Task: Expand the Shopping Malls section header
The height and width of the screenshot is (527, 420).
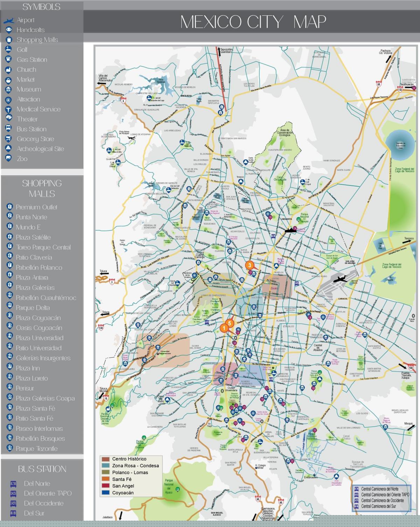Action: [x=42, y=188]
